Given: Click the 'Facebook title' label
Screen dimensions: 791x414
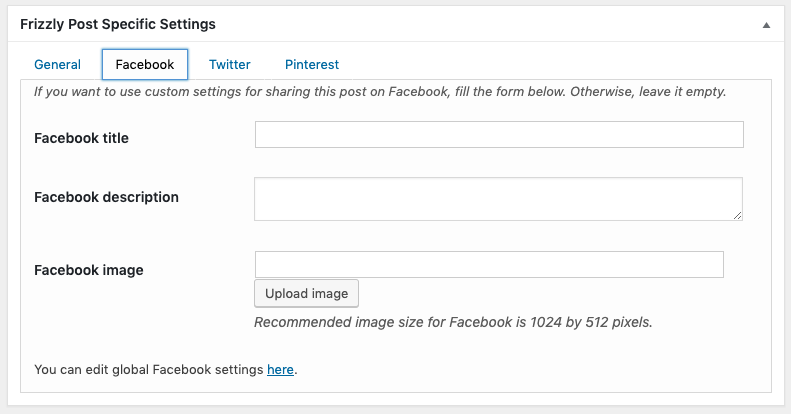Looking at the screenshot, I should (x=81, y=138).
